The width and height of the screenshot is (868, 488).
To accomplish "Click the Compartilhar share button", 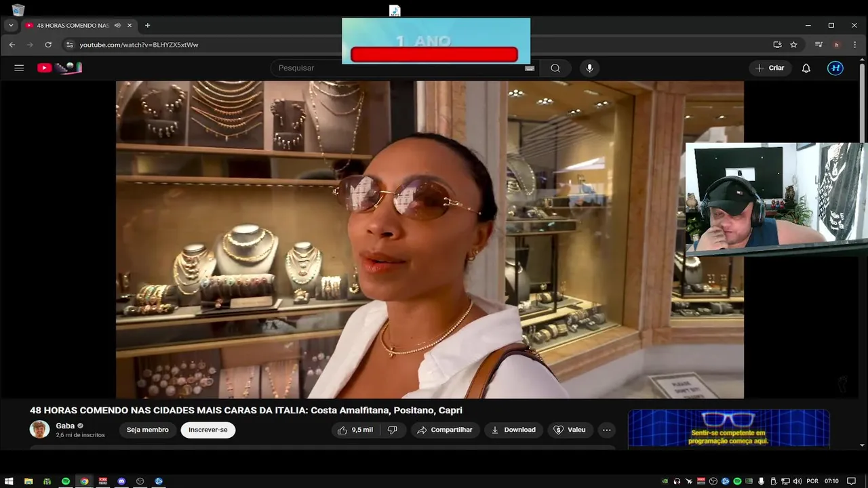I will [445, 430].
